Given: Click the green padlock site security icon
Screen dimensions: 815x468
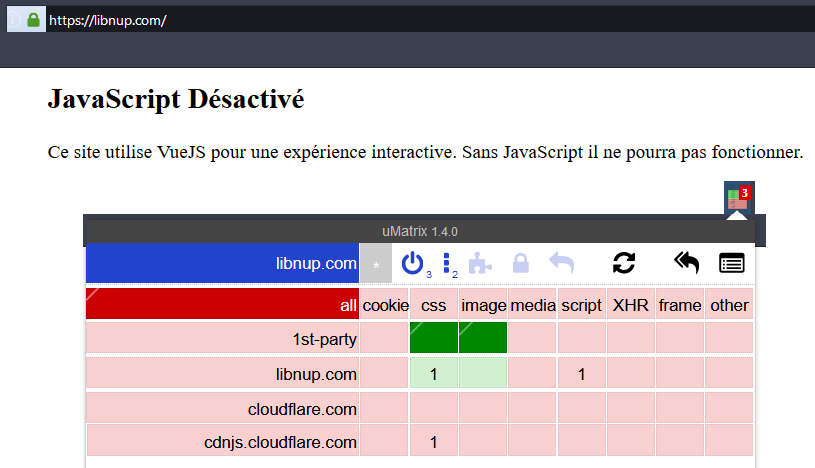Looking at the screenshot, I should 33,20.
